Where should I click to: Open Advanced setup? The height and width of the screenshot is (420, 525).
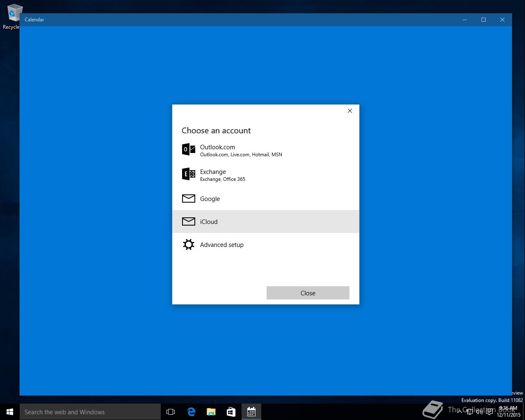(265, 244)
